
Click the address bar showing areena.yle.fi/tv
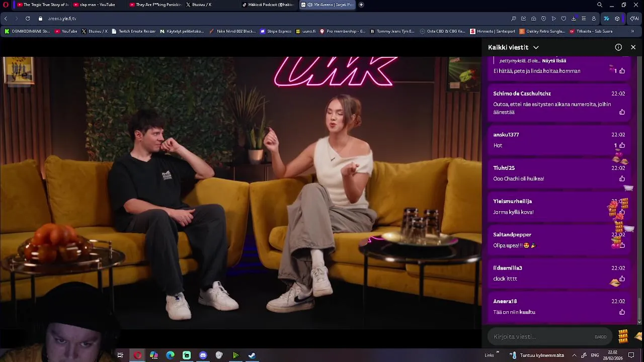coord(62,19)
